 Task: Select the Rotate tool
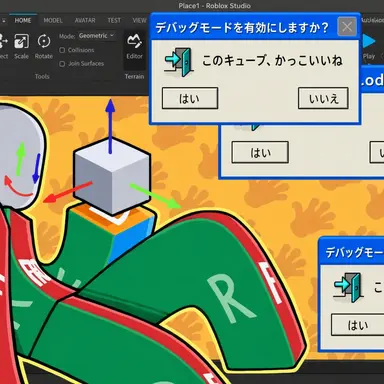44,47
